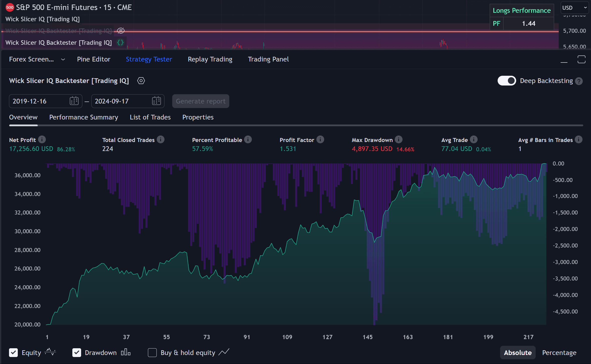Viewport: 591px width, 364px height.
Task: Click the S&P 500 symbol logo
Action: click(10, 7)
